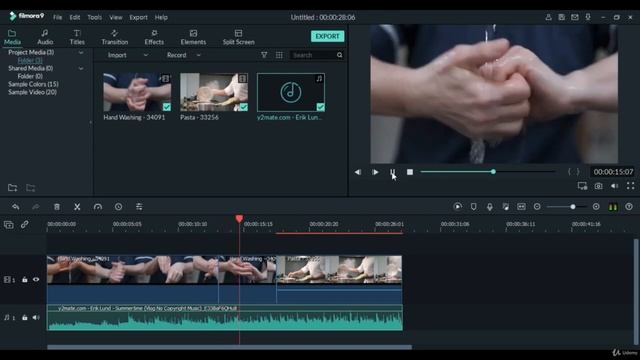Click the preview progress slider handle

click(493, 172)
